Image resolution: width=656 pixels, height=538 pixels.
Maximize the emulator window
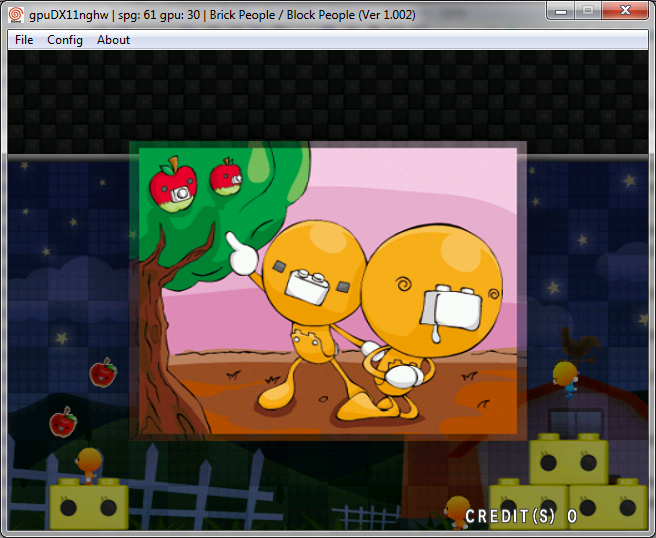coord(588,11)
